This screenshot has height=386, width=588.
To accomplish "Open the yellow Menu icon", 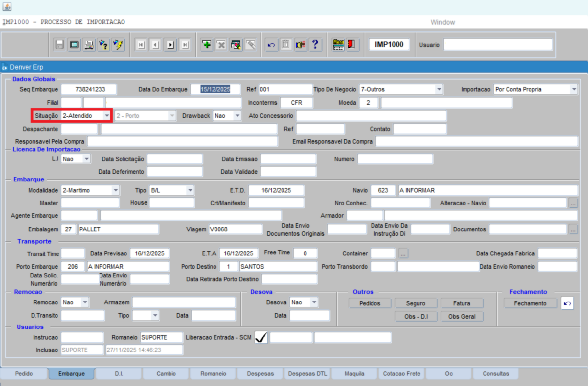I will (338, 44).
